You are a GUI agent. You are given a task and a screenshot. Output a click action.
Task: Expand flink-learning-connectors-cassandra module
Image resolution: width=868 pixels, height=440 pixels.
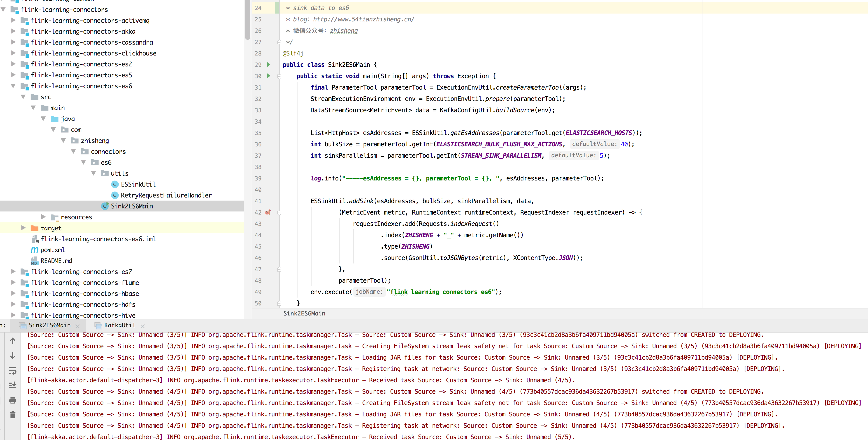coord(13,42)
